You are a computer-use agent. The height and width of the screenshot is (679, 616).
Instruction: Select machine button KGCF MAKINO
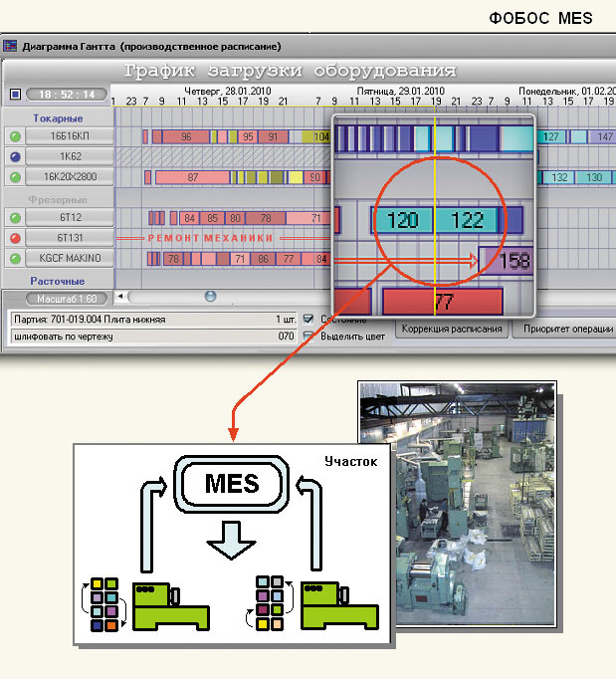tap(70, 258)
